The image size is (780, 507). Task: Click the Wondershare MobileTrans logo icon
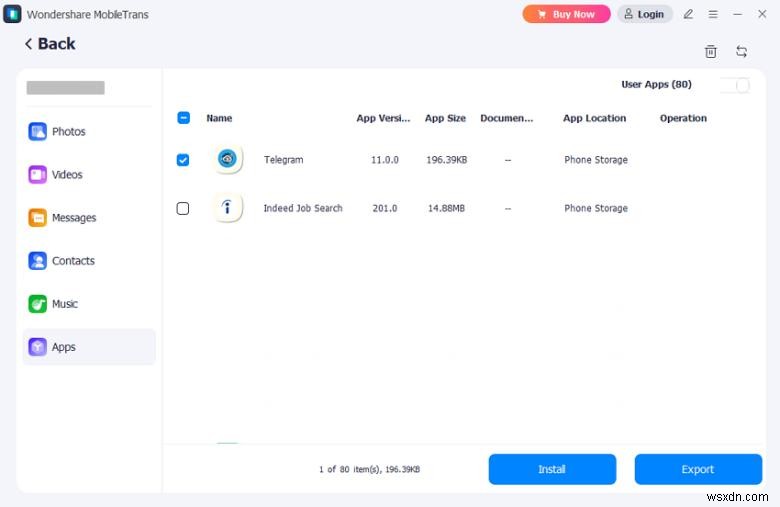[12, 14]
